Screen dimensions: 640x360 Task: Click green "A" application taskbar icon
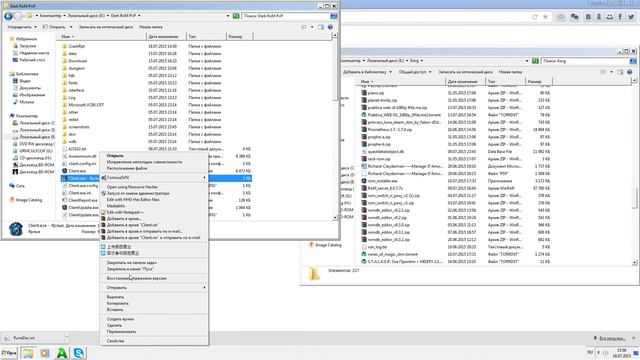coord(62,353)
